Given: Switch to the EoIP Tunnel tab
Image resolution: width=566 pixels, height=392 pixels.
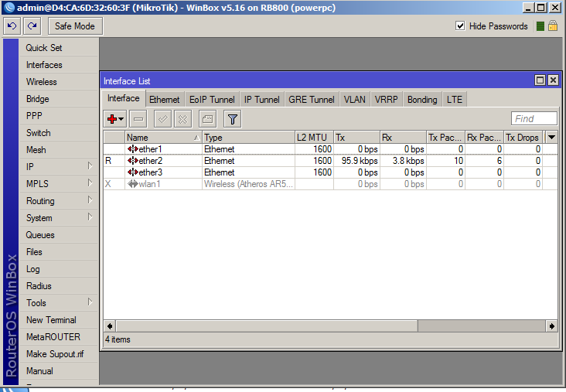Looking at the screenshot, I should tap(212, 100).
